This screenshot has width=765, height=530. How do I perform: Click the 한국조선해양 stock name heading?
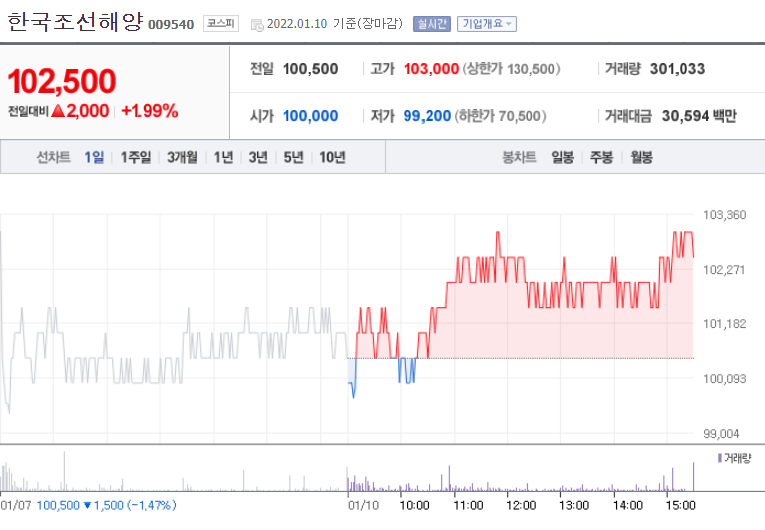76,22
